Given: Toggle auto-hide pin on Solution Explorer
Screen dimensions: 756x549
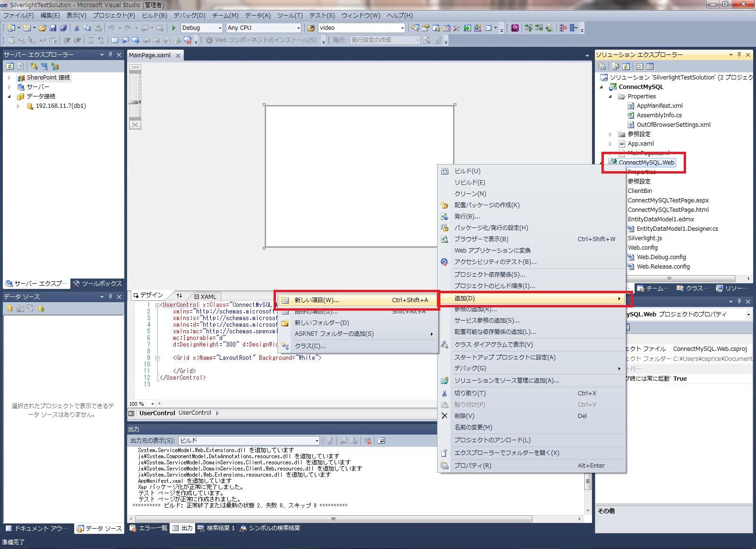Looking at the screenshot, I should point(739,55).
